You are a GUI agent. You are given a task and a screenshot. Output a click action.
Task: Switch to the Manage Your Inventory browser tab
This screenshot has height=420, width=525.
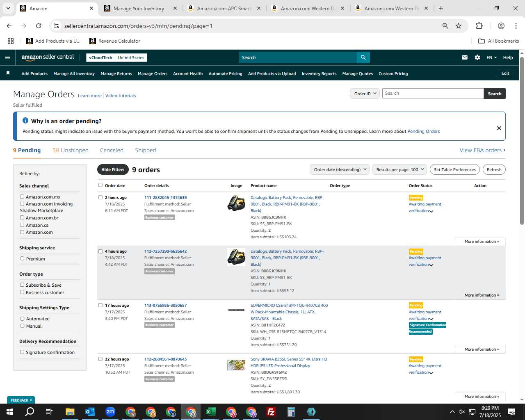click(139, 8)
